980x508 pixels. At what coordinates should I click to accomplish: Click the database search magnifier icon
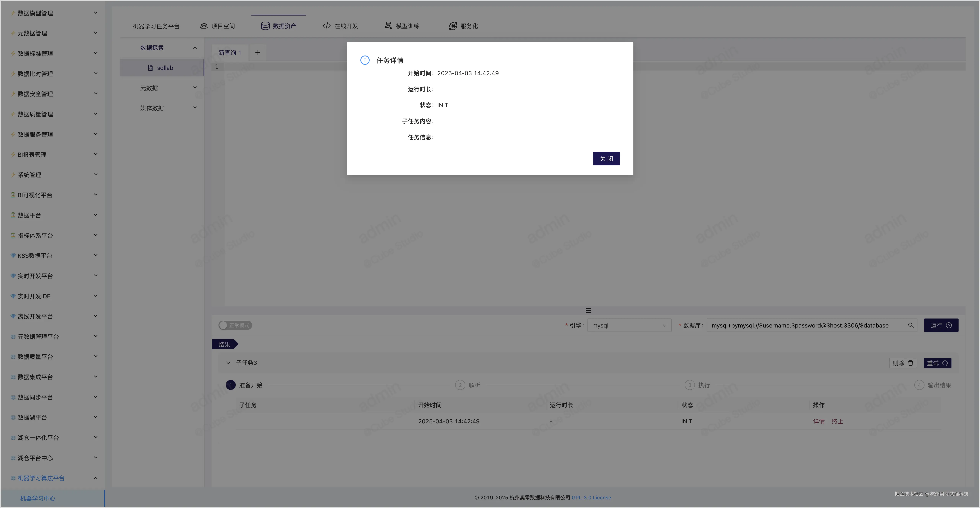point(911,325)
